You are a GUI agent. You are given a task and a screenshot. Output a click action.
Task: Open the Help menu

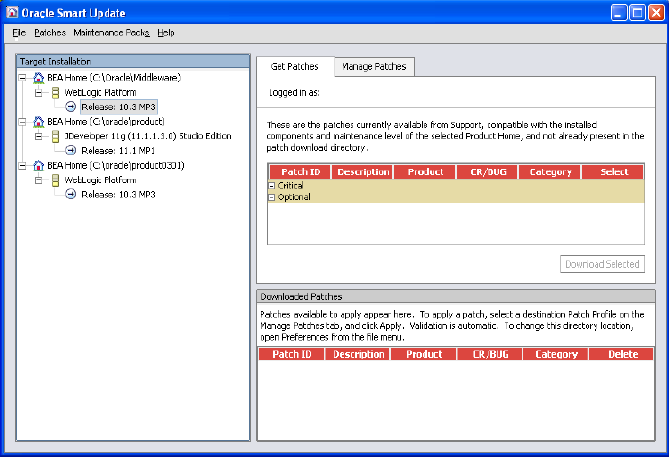point(166,33)
